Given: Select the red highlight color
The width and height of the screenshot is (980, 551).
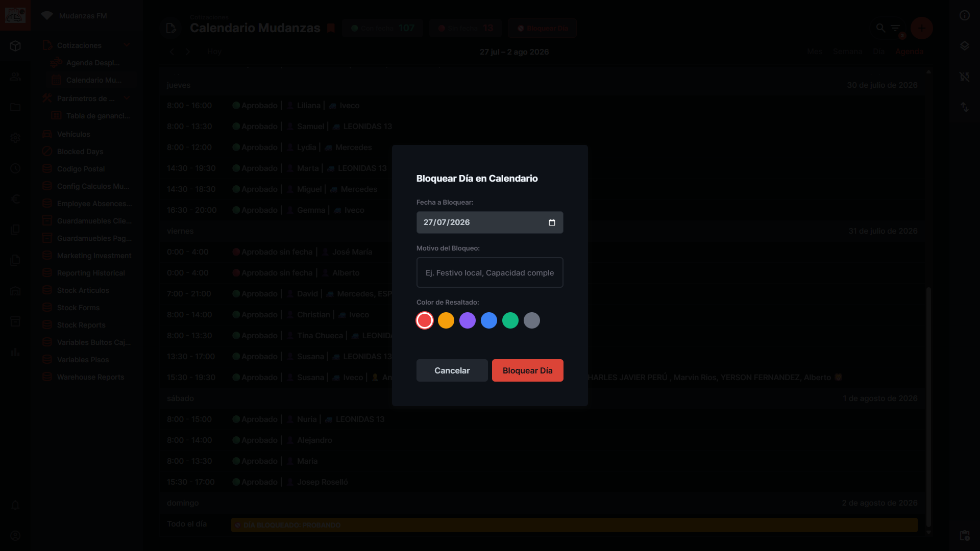Looking at the screenshot, I should (x=425, y=320).
